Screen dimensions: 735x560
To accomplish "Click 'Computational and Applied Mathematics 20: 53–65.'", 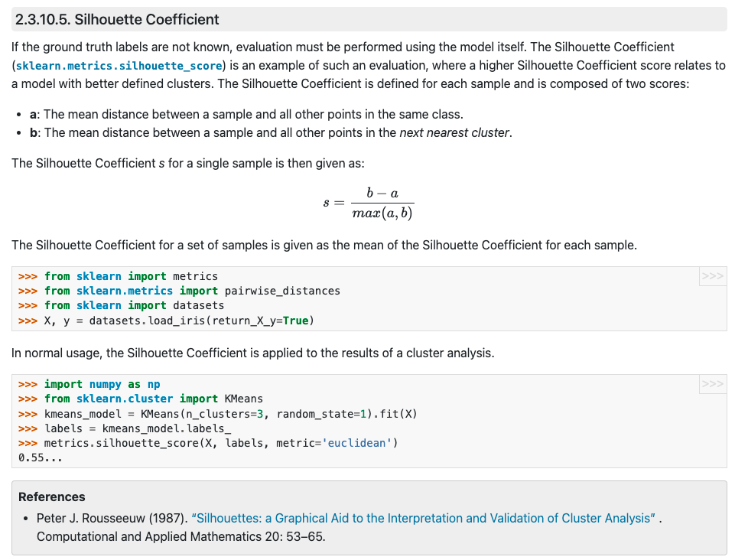I will [181, 536].
